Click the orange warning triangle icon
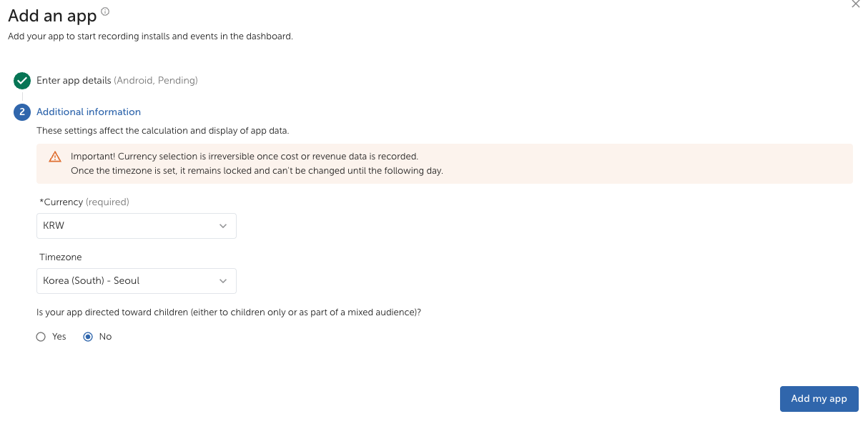The image size is (868, 424). pos(55,157)
